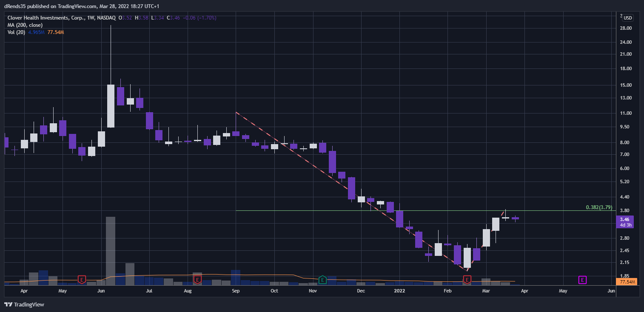
Task: Click the closing value C3.46 in legend
Action: pyautogui.click(x=174, y=18)
